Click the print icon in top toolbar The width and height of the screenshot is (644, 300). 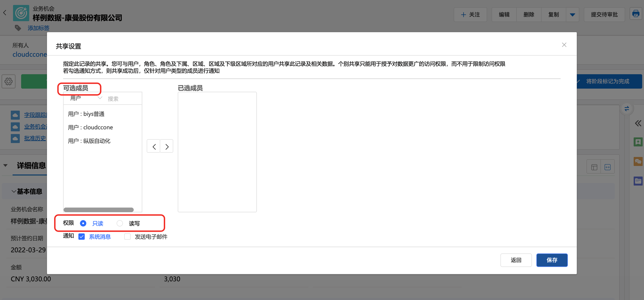pos(635,14)
